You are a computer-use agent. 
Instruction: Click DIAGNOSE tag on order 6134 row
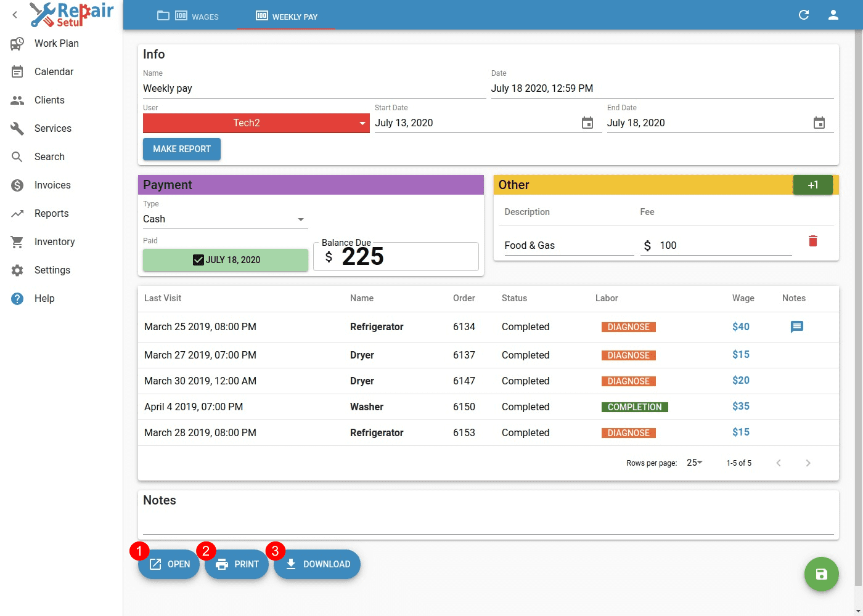tap(629, 327)
